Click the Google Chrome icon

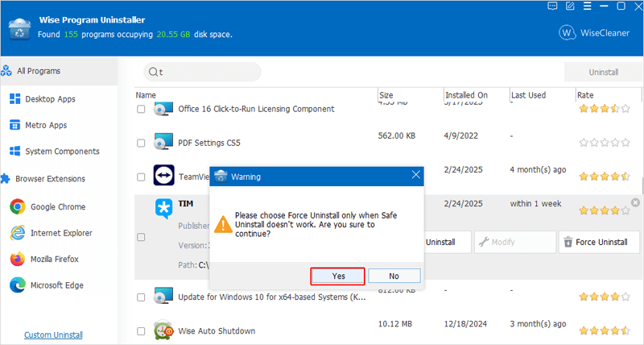[17, 207]
